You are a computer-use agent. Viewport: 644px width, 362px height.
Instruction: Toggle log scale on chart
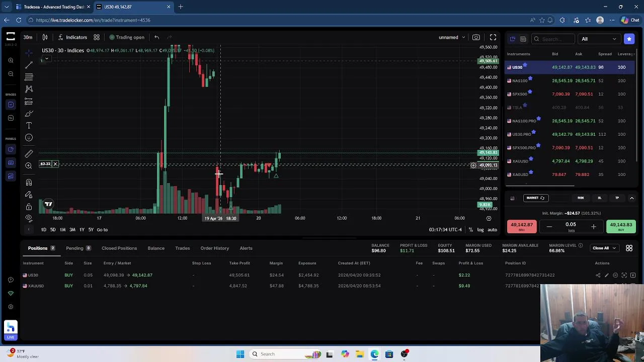point(480,230)
